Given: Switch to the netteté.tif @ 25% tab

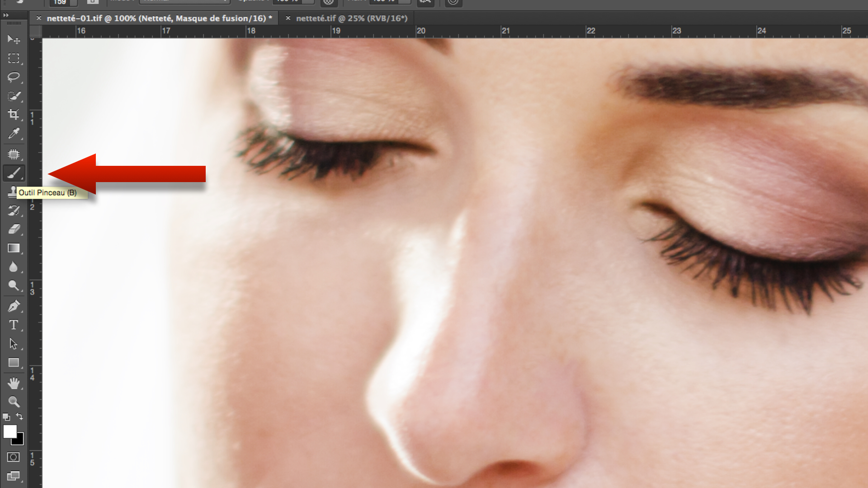Looking at the screenshot, I should pyautogui.click(x=351, y=19).
